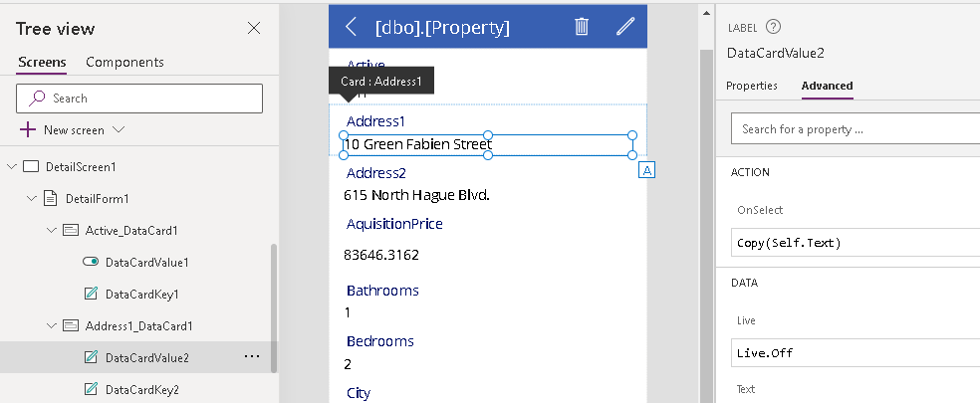Switch to the Components tab
This screenshot has height=403, width=980.
point(125,62)
